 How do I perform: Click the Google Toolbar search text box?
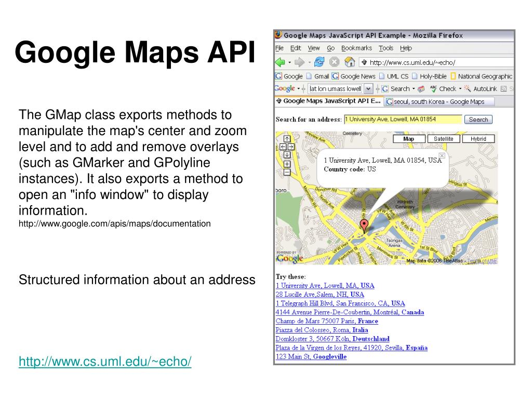pyautogui.click(x=336, y=89)
